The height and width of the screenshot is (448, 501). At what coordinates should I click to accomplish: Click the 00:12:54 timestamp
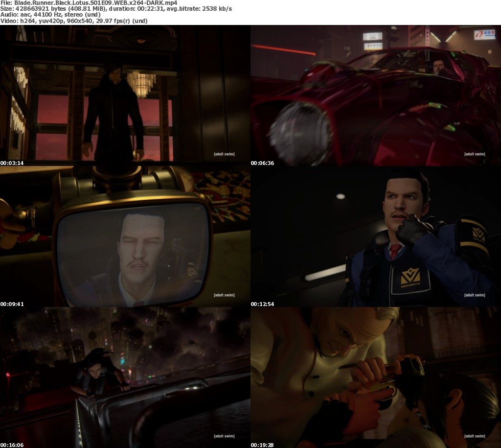263,304
